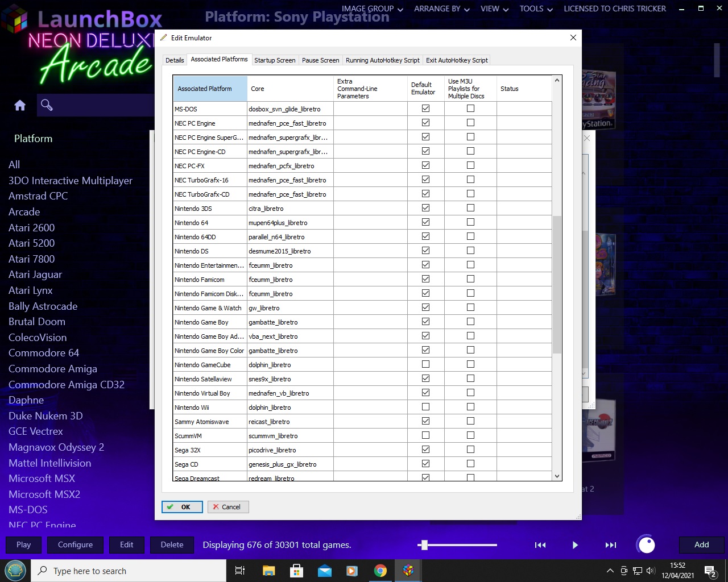
Task: Show hidden system tray icons
Action: coord(610,571)
